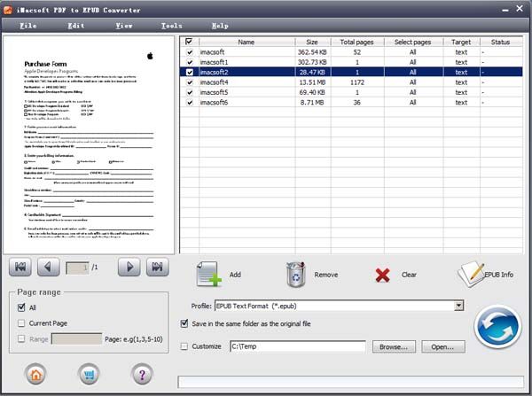Uncheck the imacsoft1 file checkbox
Viewport: 532px width, 396px height.
190,62
